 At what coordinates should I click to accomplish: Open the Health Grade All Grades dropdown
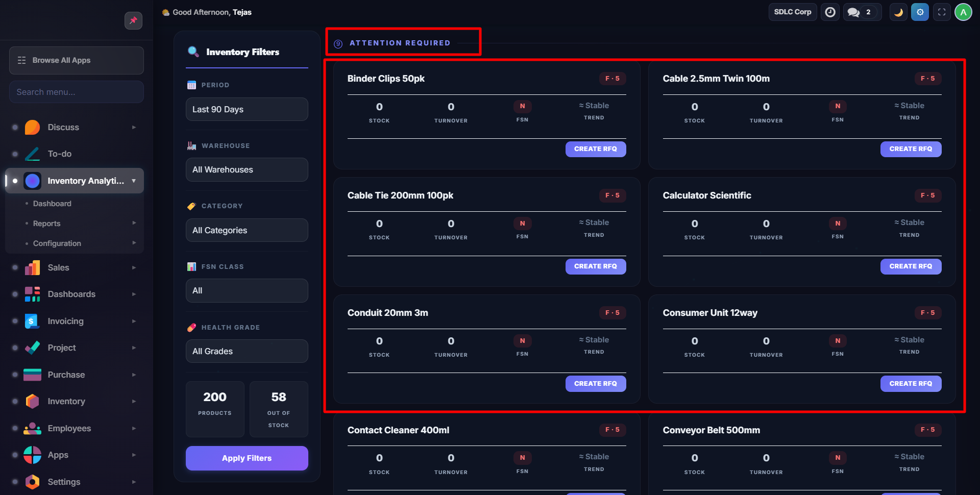[247, 351]
